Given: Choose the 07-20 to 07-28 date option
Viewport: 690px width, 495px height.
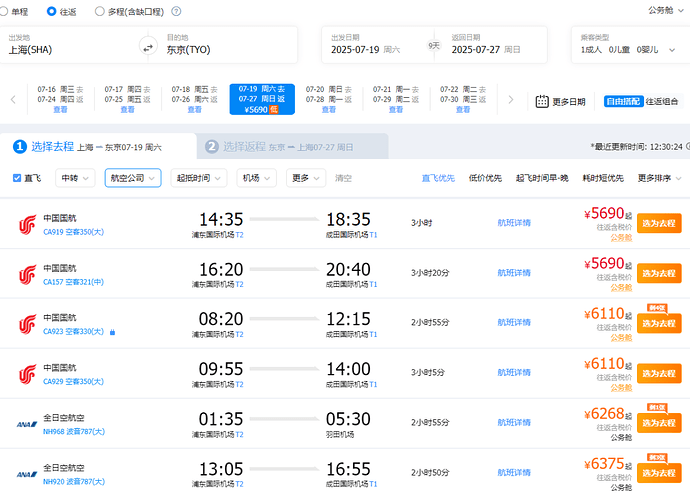Looking at the screenshot, I should (x=320, y=99).
